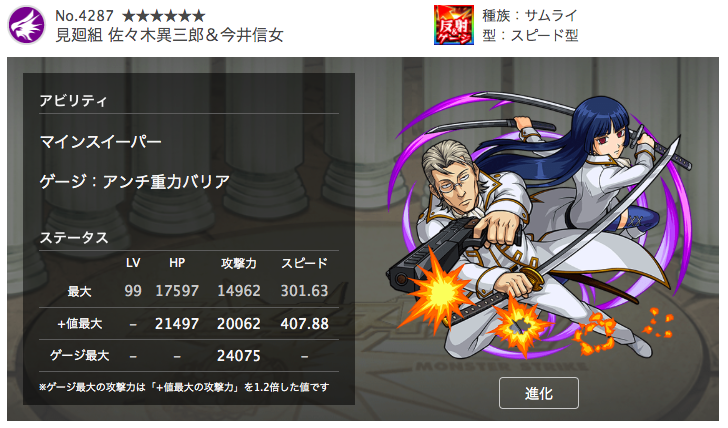Click the 進化 button

(x=539, y=393)
